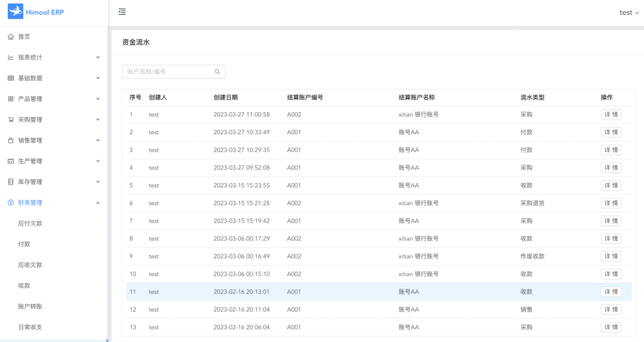Go to 日常收支 page
This screenshot has height=342, width=644.
click(30, 327)
